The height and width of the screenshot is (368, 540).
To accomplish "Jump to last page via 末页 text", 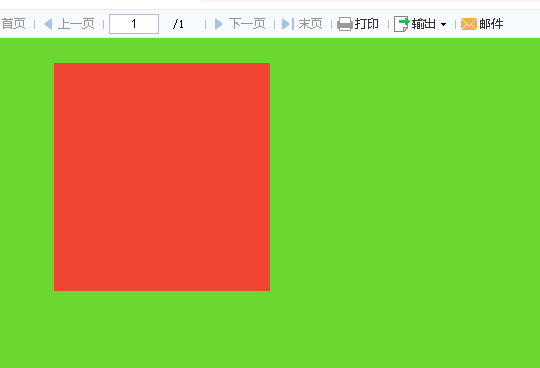I will pyautogui.click(x=310, y=24).
